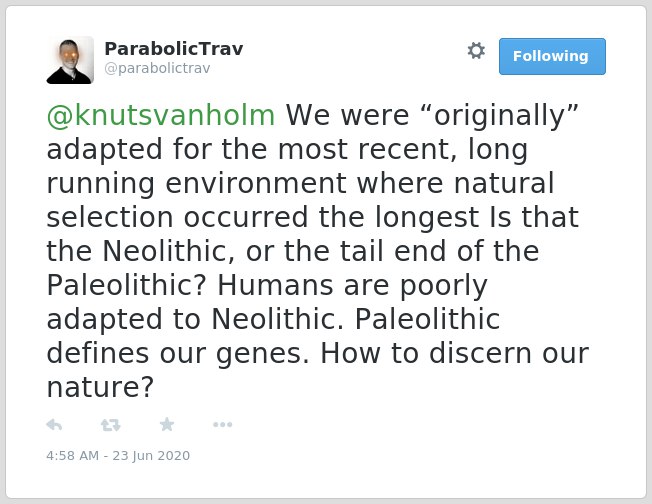Open ParabolicTrav's profile avatar picture

point(70,60)
